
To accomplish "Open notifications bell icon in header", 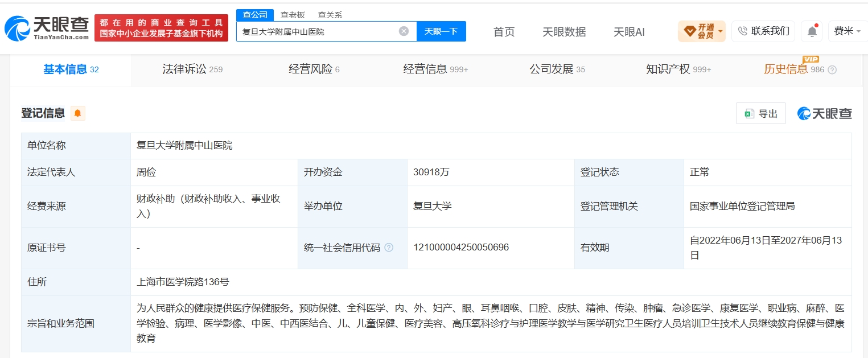I will (812, 31).
